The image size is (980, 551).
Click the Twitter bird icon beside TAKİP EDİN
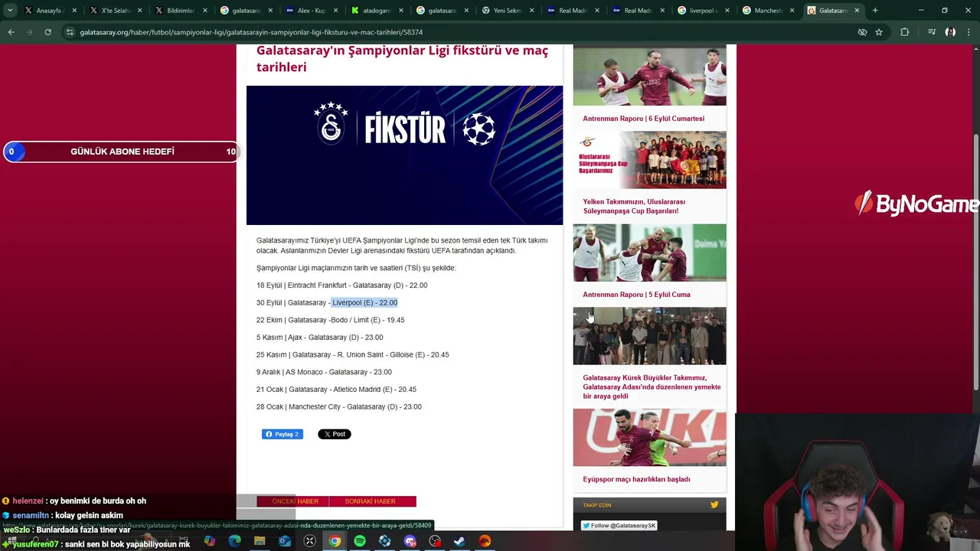(x=714, y=505)
